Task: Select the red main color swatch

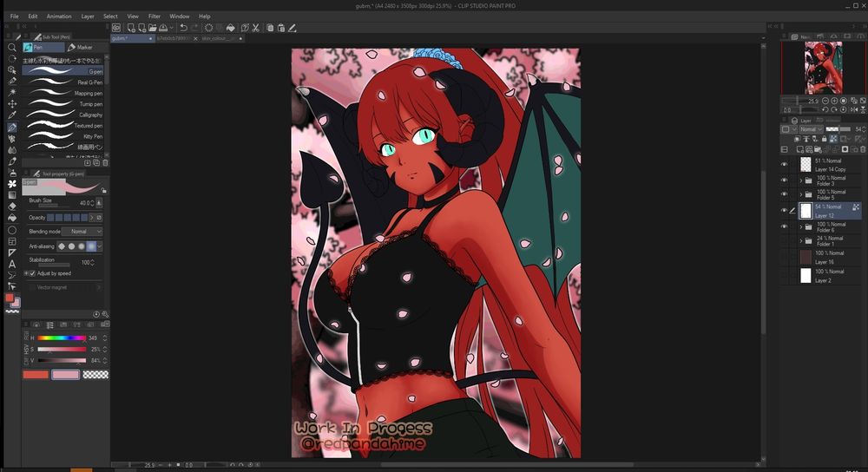Action: click(36, 375)
